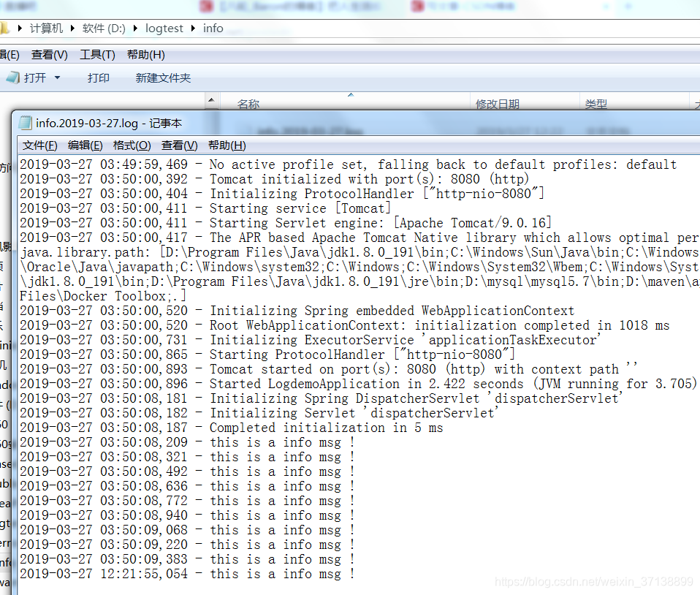This screenshot has width=700, height=595.
Task: Select 计算机 in the address breadcrumb
Action: pos(47,28)
